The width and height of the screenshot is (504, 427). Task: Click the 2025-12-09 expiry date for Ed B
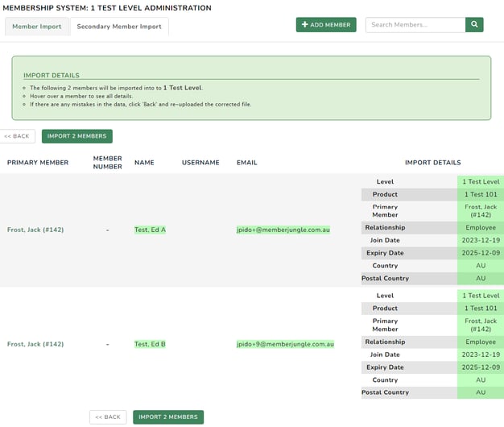(x=481, y=367)
